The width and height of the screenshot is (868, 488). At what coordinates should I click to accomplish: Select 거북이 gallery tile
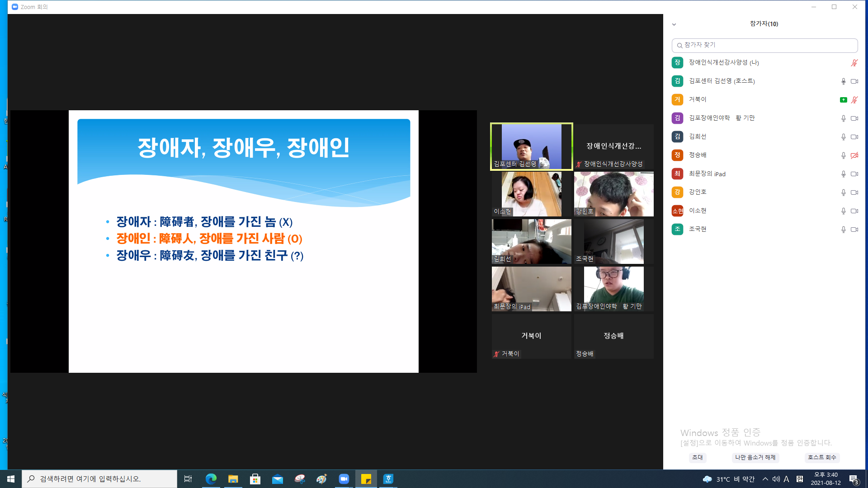pos(532,336)
